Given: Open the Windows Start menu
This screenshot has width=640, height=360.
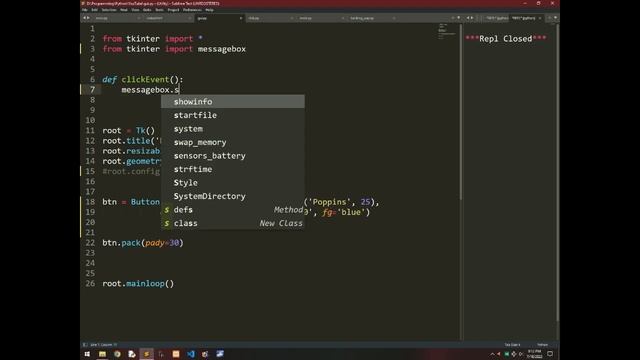Looking at the screenshot, I should [87, 354].
